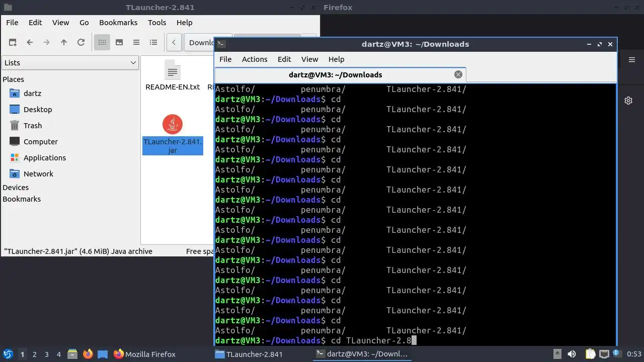Switch to workspace 4

click(x=59, y=354)
